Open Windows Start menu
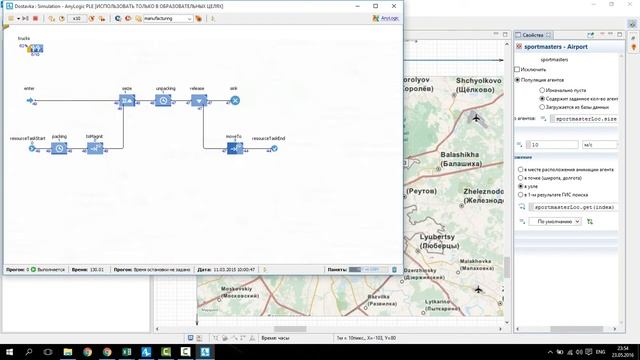The image size is (640, 360). 9,352
